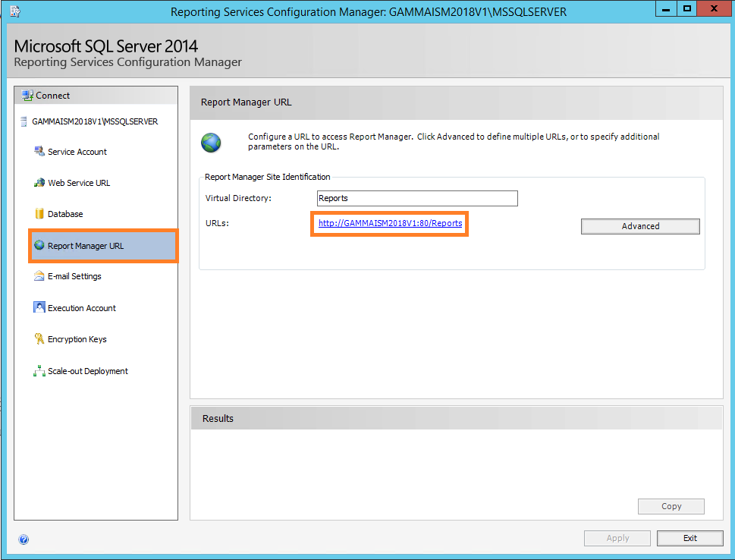Screen dimensions: 735x560
Task: Click inside the Virtual Directory text field
Action: click(x=416, y=198)
